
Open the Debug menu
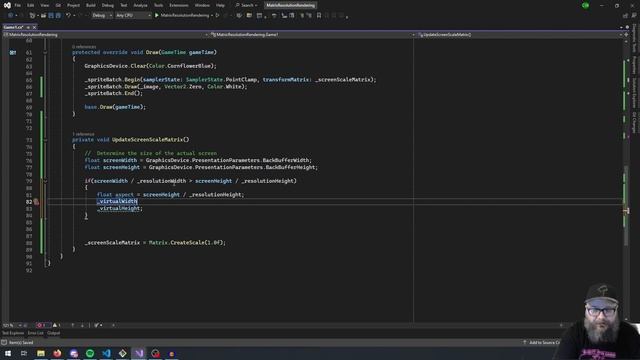click(x=108, y=5)
